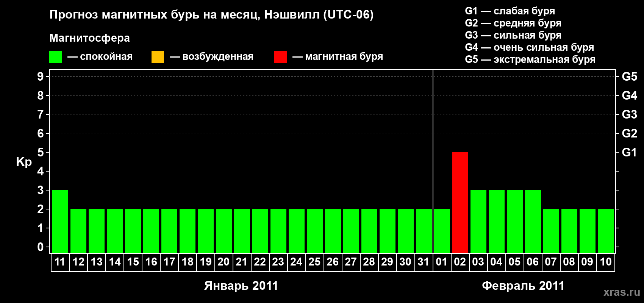The image size is (644, 303).
Task: Click the date label '08' in February
Action: pos(569,262)
